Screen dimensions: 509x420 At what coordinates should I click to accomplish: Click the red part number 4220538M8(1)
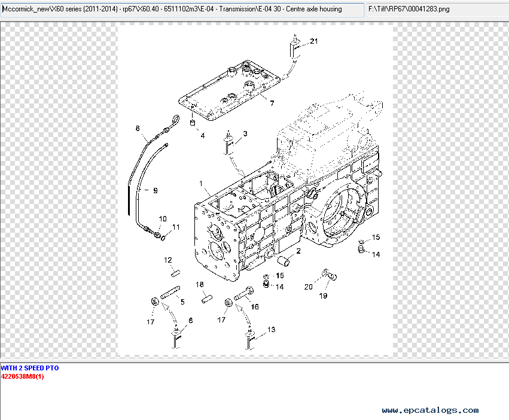(22, 376)
